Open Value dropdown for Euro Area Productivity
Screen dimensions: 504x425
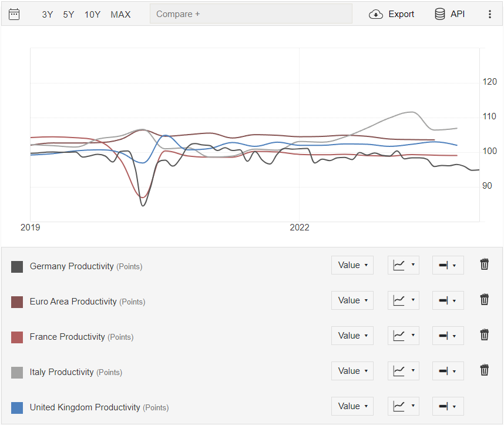coord(352,300)
